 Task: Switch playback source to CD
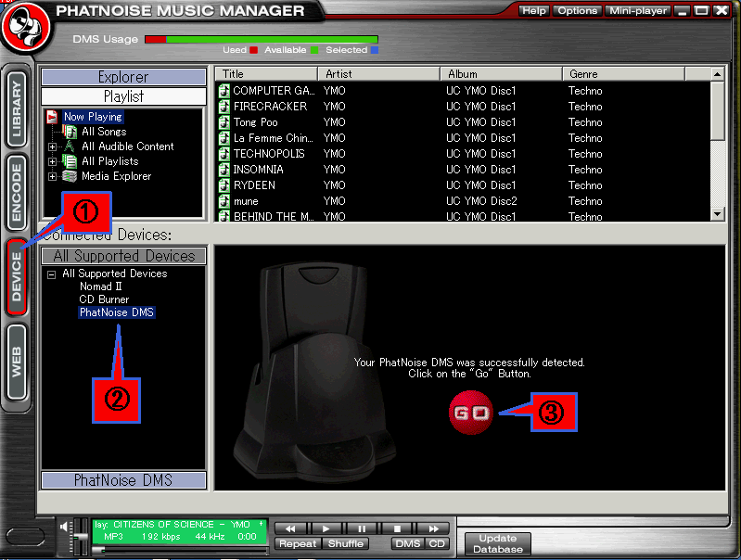(437, 544)
